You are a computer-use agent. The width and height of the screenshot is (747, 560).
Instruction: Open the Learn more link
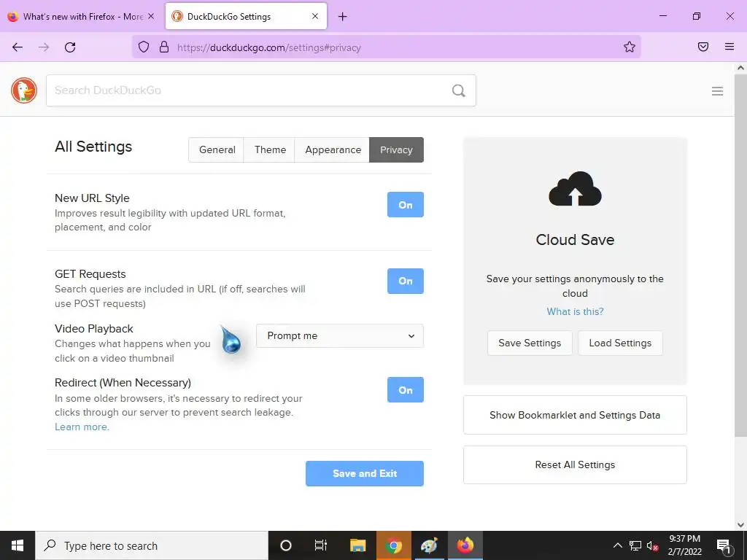click(82, 427)
